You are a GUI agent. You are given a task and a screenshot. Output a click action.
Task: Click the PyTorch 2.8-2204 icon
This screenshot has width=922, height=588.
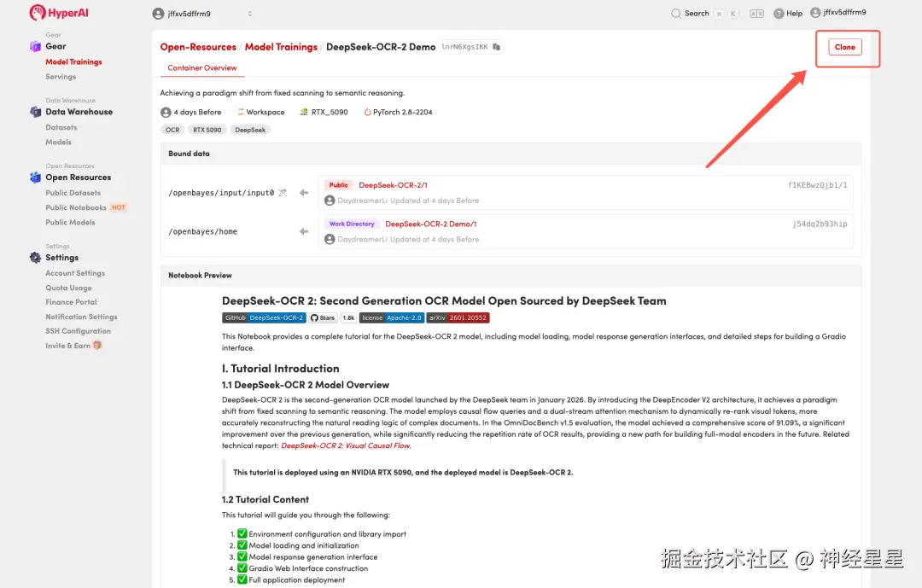click(x=367, y=113)
